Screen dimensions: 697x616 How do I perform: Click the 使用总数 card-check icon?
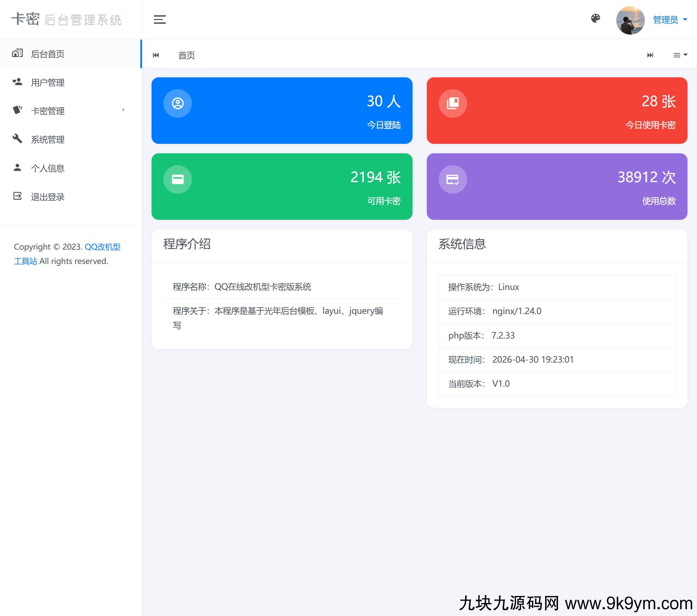(x=453, y=179)
